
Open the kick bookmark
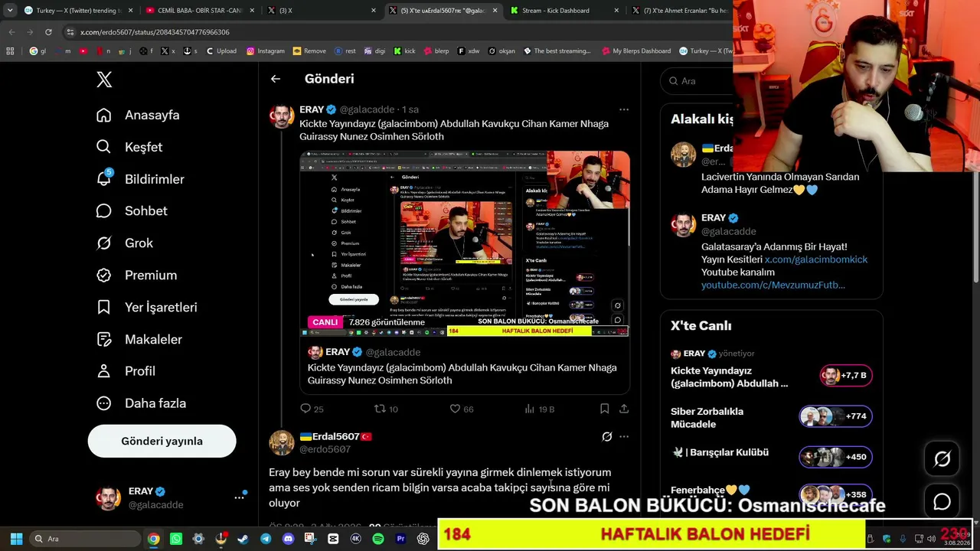coord(404,51)
